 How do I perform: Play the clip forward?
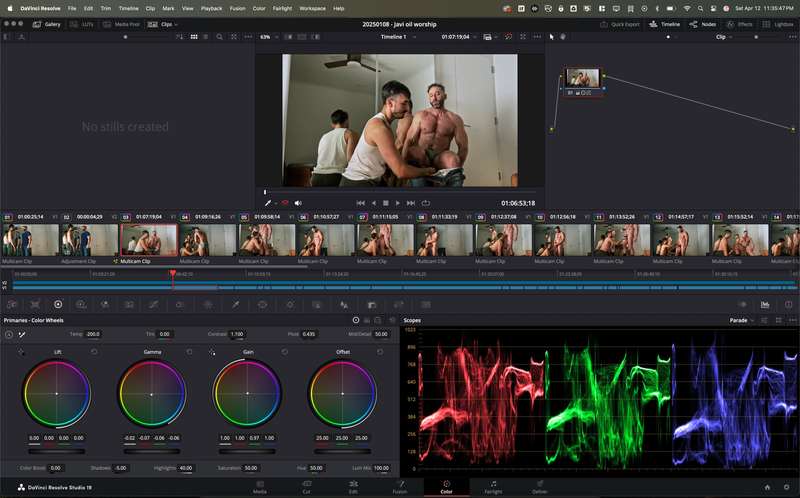coord(398,203)
